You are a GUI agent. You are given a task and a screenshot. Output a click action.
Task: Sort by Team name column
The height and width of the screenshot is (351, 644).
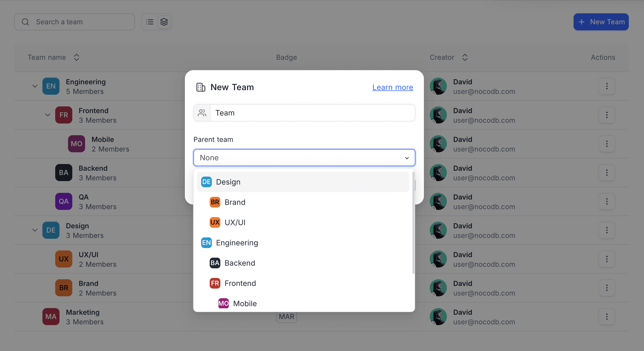coord(76,57)
